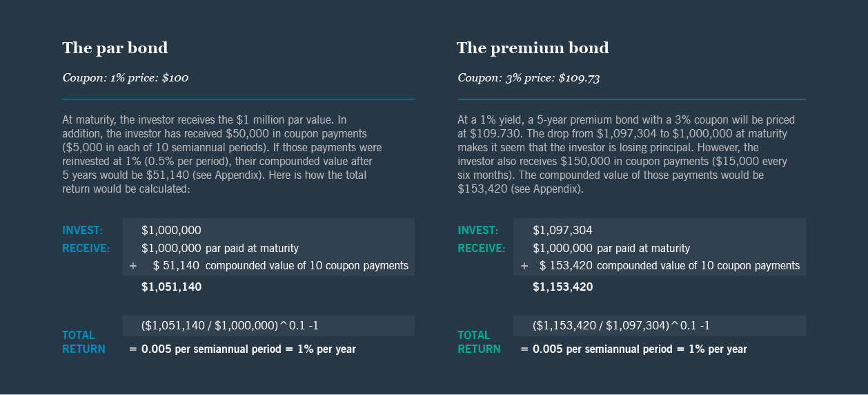
Task: Select the "Coupon: 3% price: $109.73" subtitle
Action: point(529,78)
